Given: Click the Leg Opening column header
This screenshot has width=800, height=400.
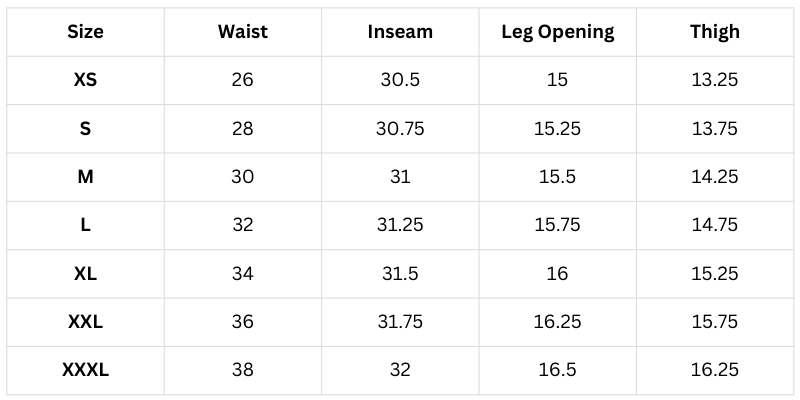Looking at the screenshot, I should pyautogui.click(x=557, y=31).
